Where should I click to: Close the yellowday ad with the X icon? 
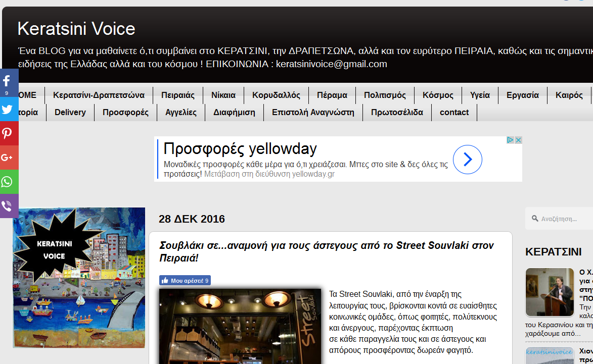(519, 140)
